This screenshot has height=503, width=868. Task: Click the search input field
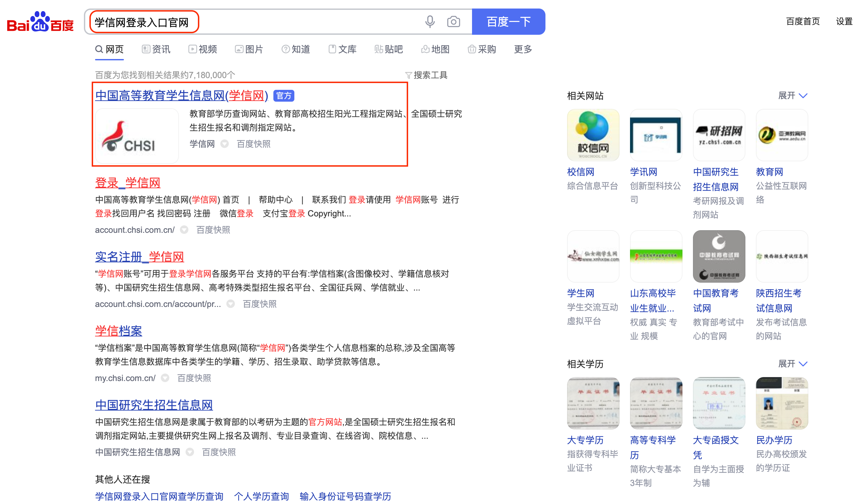coord(255,22)
